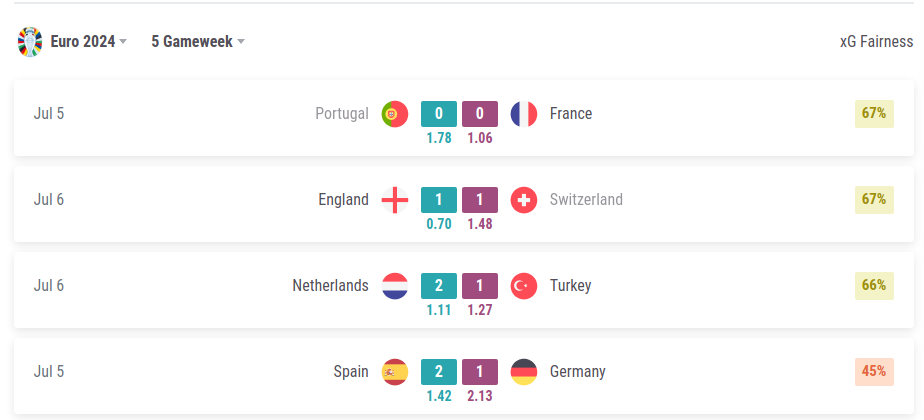Go to the Switzerland team page
The height and width of the screenshot is (420, 924).
[x=586, y=200]
